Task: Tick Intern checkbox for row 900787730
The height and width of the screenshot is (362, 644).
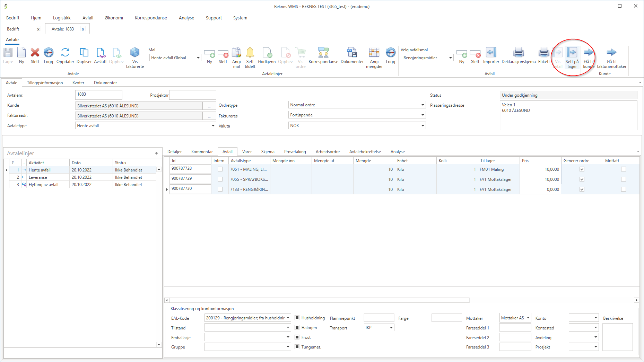Action: [x=220, y=189]
